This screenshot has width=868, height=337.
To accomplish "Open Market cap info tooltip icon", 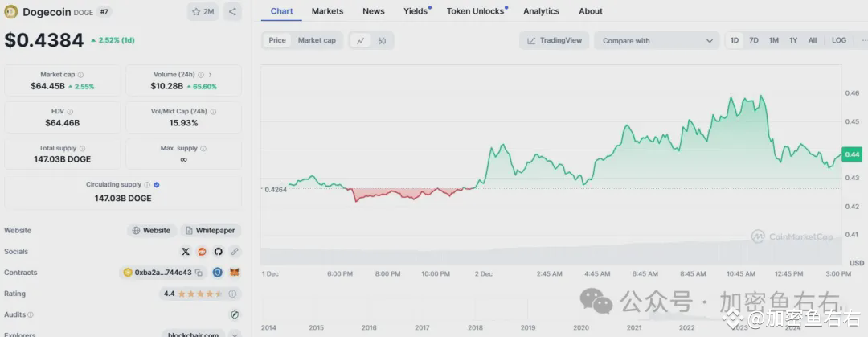I will click(81, 75).
